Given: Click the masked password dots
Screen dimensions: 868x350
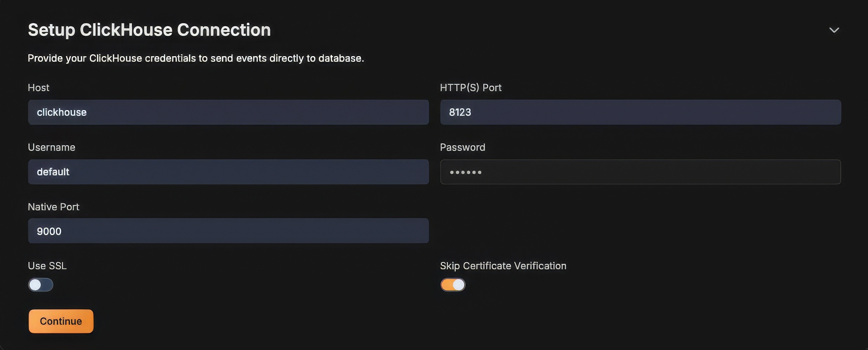Looking at the screenshot, I should 466,172.
